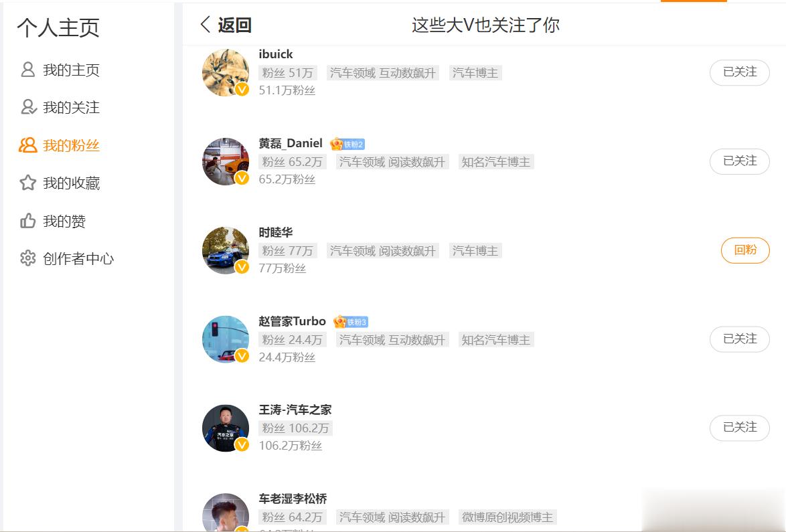This screenshot has width=786, height=532.
Task: Open 我的主页 person icon
Action: 28,70
